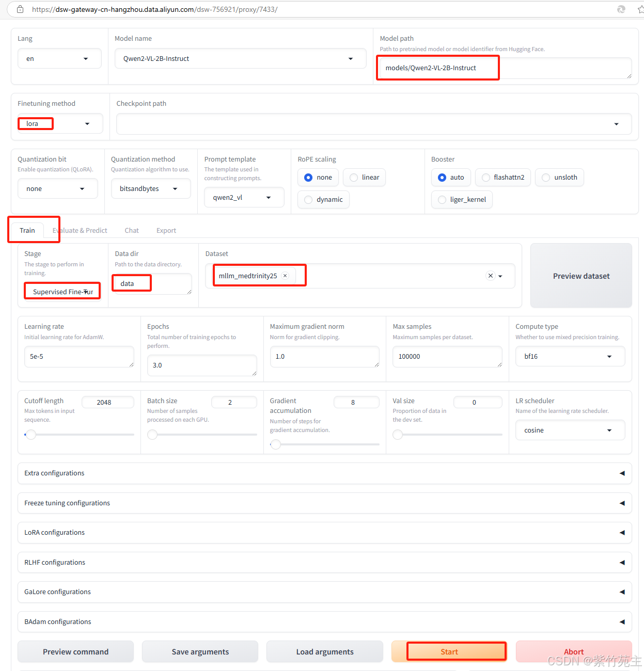This screenshot has height=671, width=644.
Task: Open LR scheduler cosine dropdown
Action: coord(570,430)
